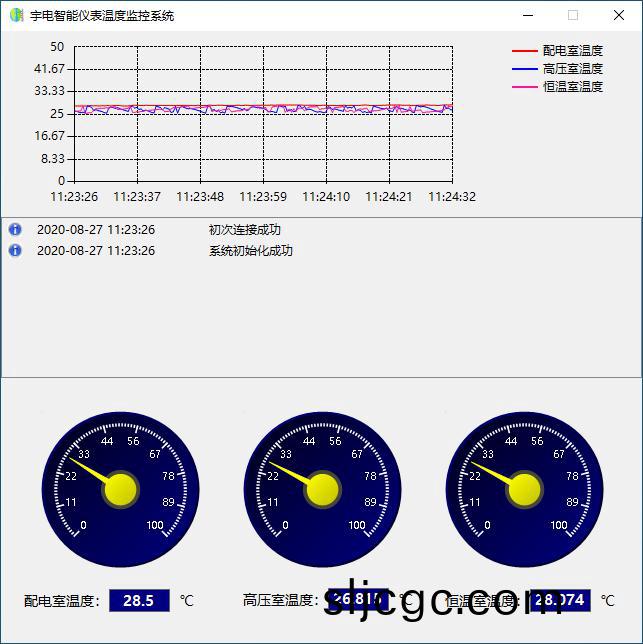Select the 初次连接成功 log row

pyautogui.click(x=244, y=229)
